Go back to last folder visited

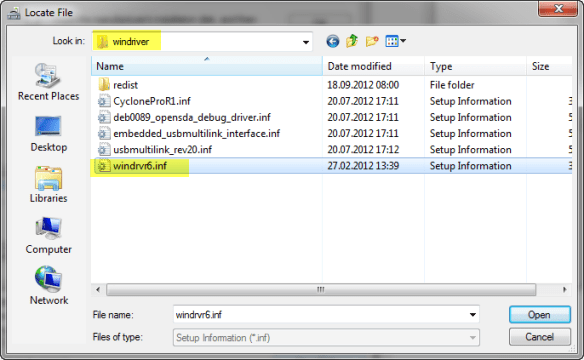point(333,41)
